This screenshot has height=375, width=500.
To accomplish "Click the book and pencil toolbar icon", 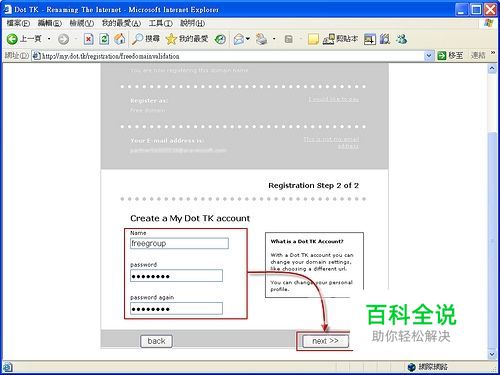I will 385,39.
